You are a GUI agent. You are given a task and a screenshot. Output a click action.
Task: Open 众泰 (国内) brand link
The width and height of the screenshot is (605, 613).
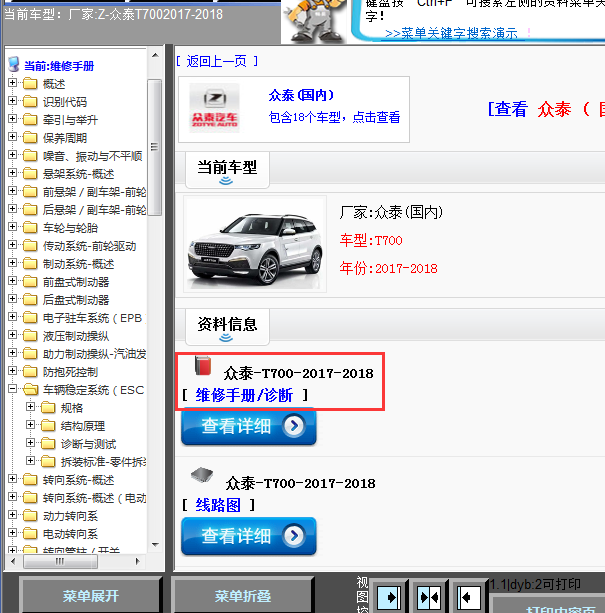pyautogui.click(x=301, y=95)
